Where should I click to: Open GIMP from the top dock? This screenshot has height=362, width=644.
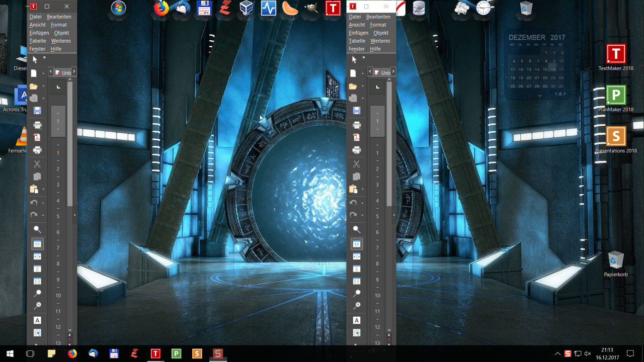pos(311,9)
